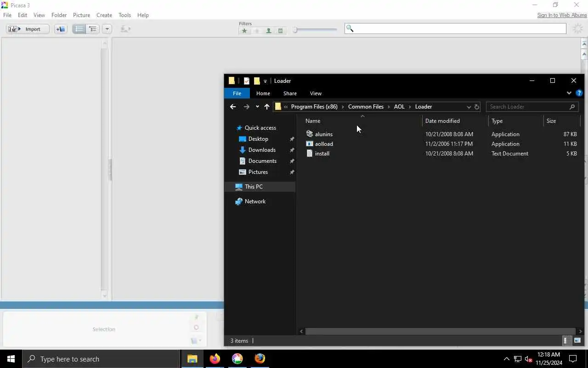The image size is (588, 368).
Task: Click the Picasa search box
Action: 455,29
